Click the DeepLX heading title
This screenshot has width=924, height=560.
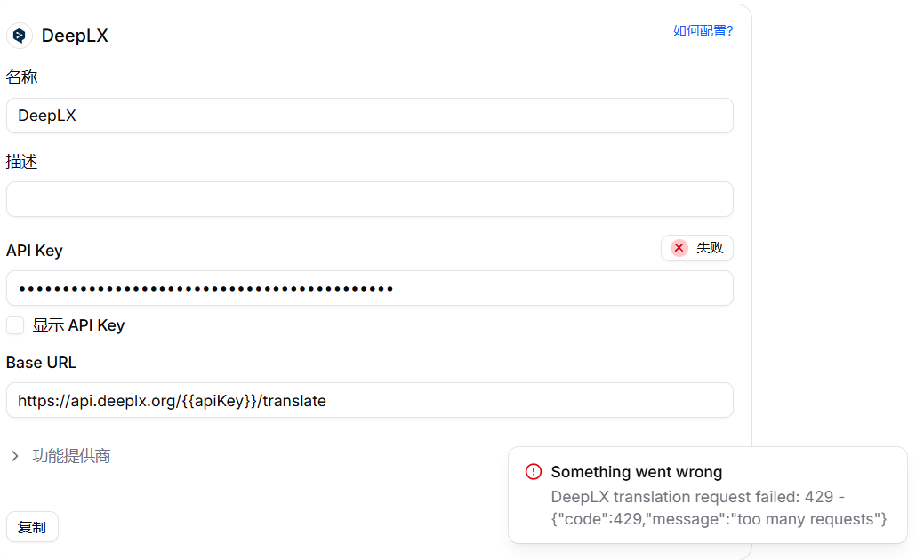75,36
